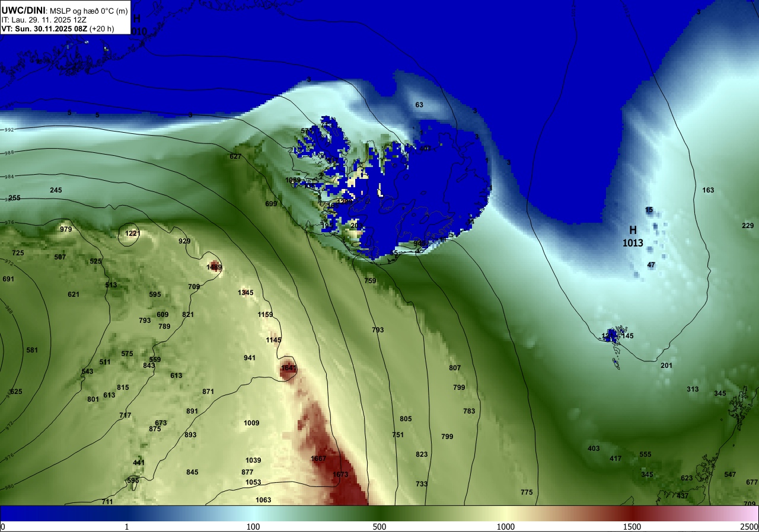Image resolution: width=759 pixels, height=532 pixels.
Task: Click the 775 map value
Action: point(527,492)
